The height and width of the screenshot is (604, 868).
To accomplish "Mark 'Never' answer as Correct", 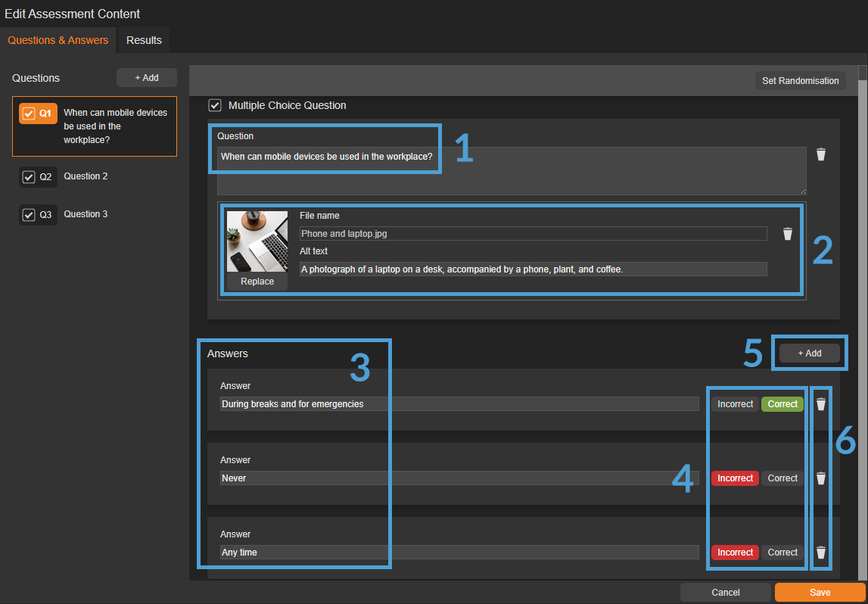I will tap(782, 478).
